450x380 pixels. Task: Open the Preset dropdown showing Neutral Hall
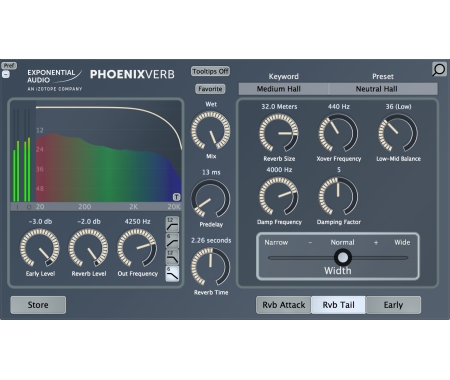click(x=383, y=89)
